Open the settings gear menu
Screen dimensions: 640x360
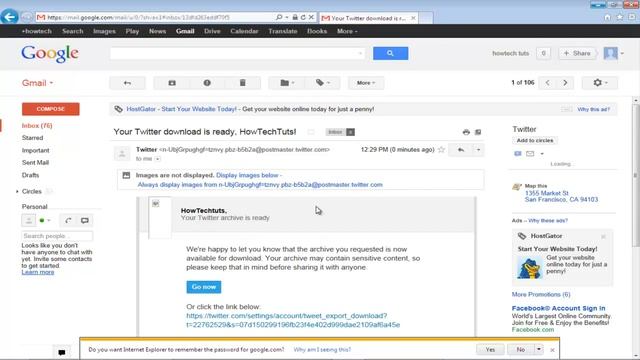pyautogui.click(x=600, y=83)
